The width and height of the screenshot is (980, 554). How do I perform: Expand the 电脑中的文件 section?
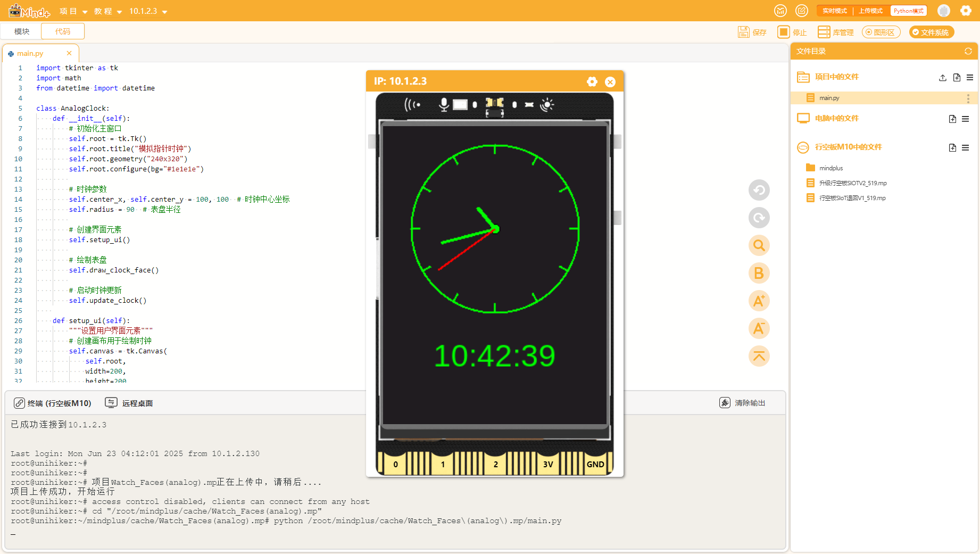point(836,118)
